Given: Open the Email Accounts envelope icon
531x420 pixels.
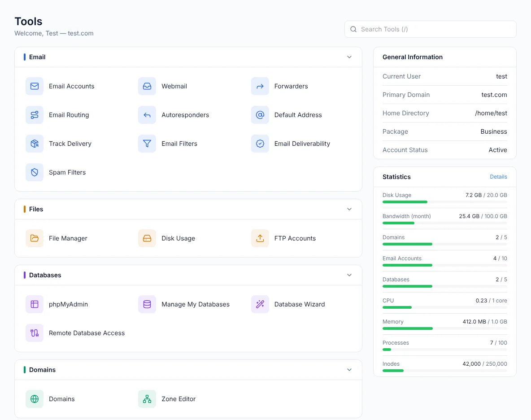Looking at the screenshot, I should (x=35, y=86).
